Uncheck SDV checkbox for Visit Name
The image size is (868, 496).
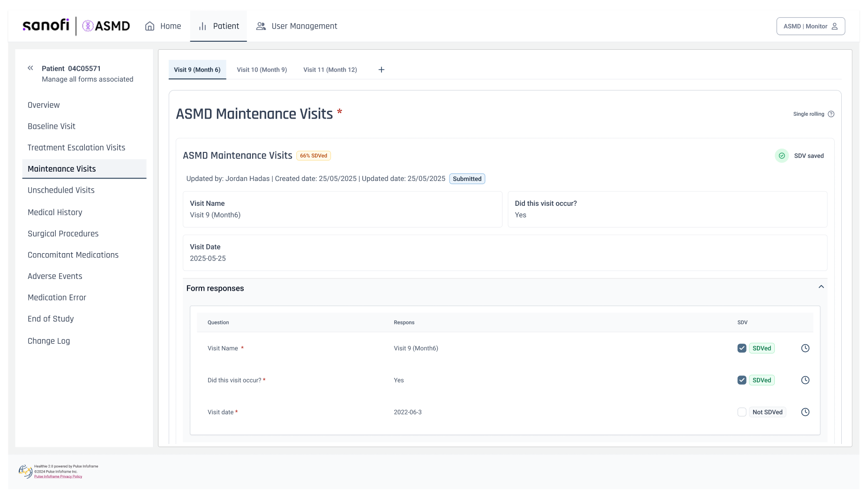click(x=742, y=348)
